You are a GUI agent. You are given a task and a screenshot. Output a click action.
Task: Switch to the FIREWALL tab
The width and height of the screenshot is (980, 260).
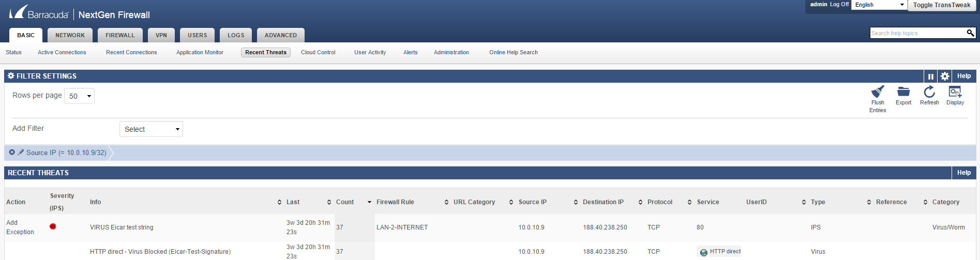coord(120,35)
